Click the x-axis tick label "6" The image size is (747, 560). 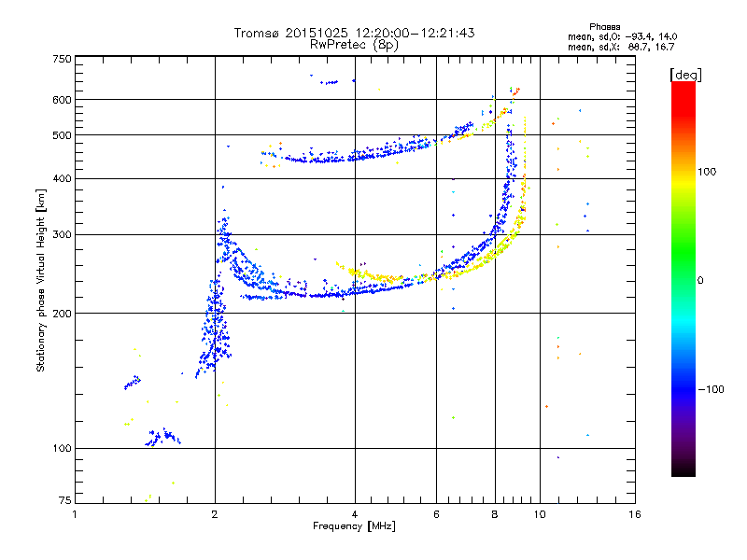pyautogui.click(x=436, y=514)
